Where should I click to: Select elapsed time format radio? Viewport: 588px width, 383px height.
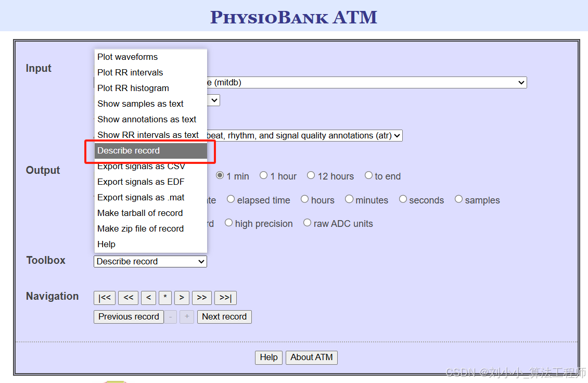tap(231, 199)
